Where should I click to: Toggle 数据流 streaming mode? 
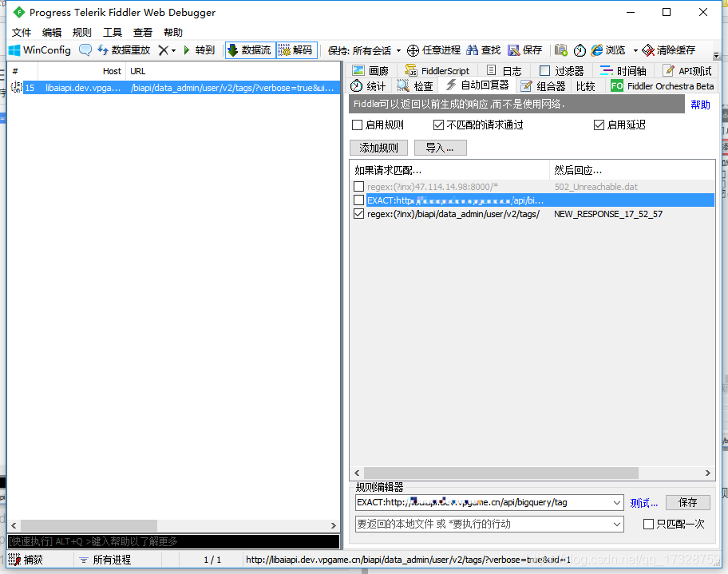(x=251, y=50)
